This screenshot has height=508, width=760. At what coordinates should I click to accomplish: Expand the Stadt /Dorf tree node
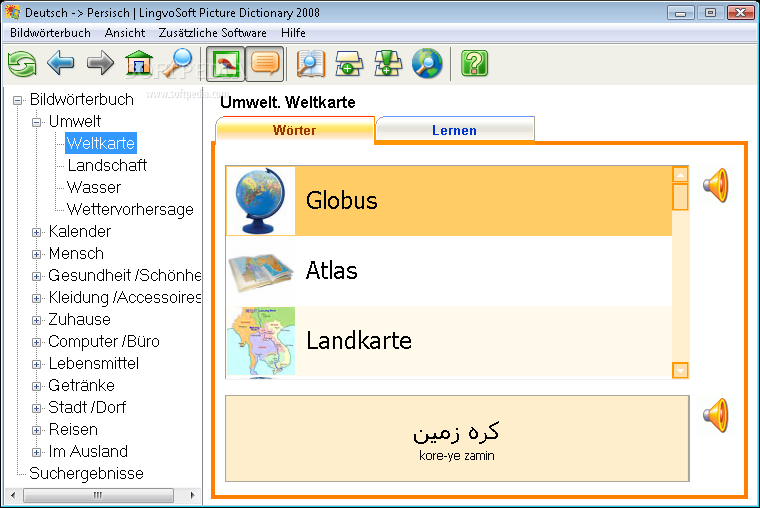(36, 408)
